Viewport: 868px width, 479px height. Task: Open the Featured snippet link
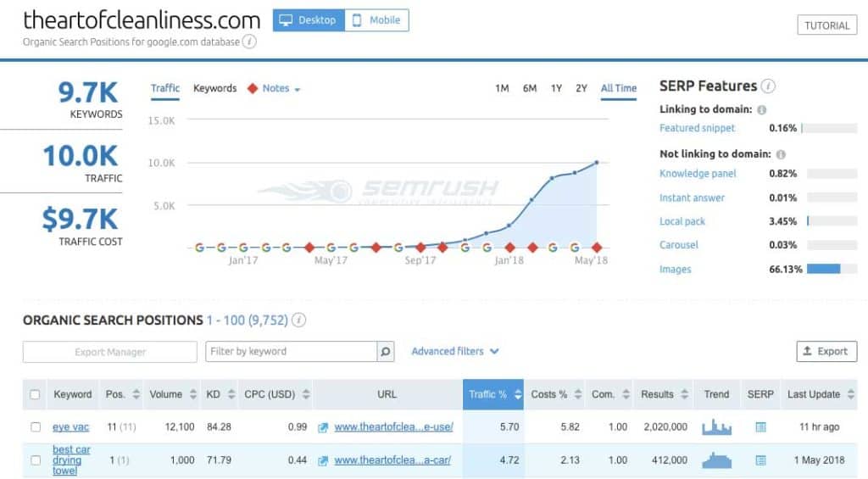[697, 128]
